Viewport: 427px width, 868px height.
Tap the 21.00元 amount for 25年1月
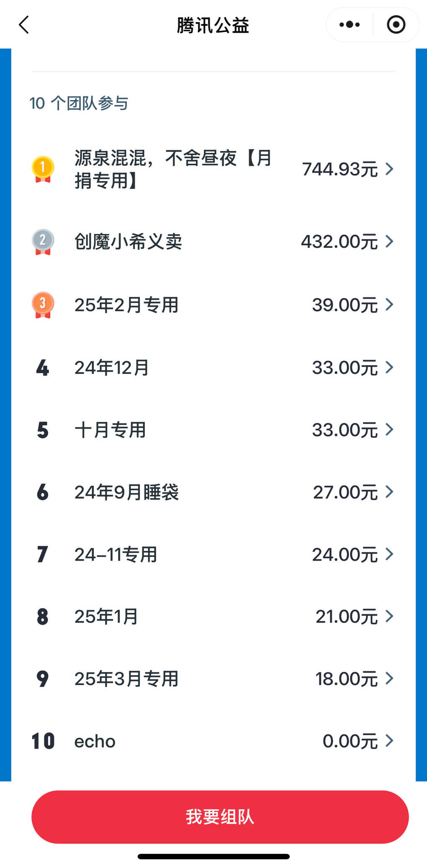pos(347,617)
